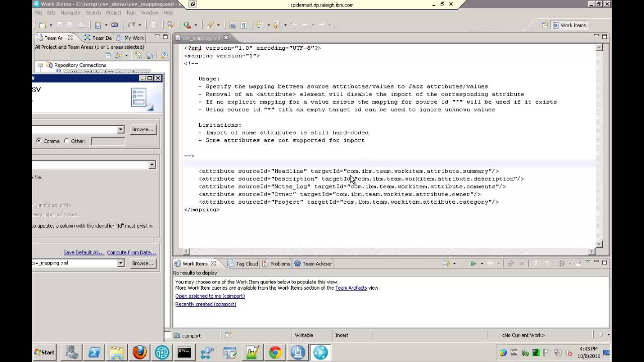
Task: Click the editor horizontal scrollbar left arrow
Action: pyautogui.click(x=187, y=251)
